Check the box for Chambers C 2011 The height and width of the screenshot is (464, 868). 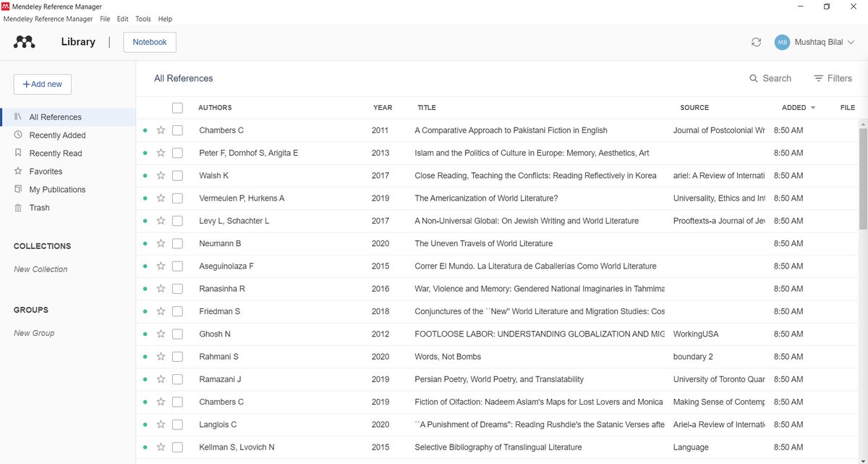(x=177, y=130)
